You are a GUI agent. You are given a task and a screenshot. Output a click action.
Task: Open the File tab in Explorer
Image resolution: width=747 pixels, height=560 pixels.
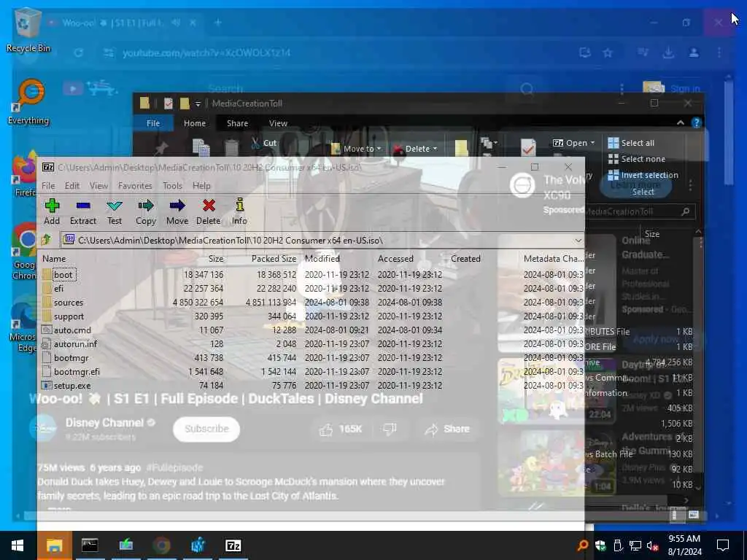click(153, 122)
